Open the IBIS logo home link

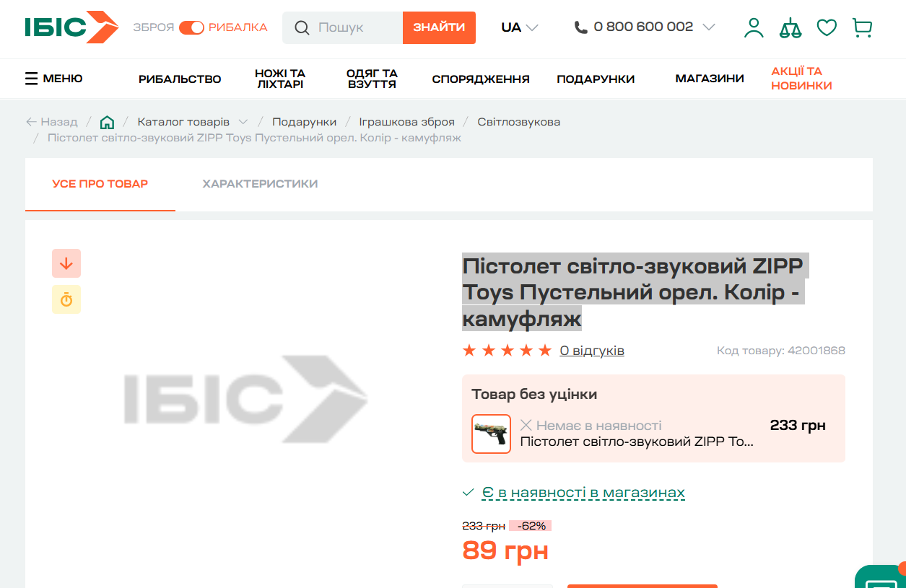pos(71,27)
